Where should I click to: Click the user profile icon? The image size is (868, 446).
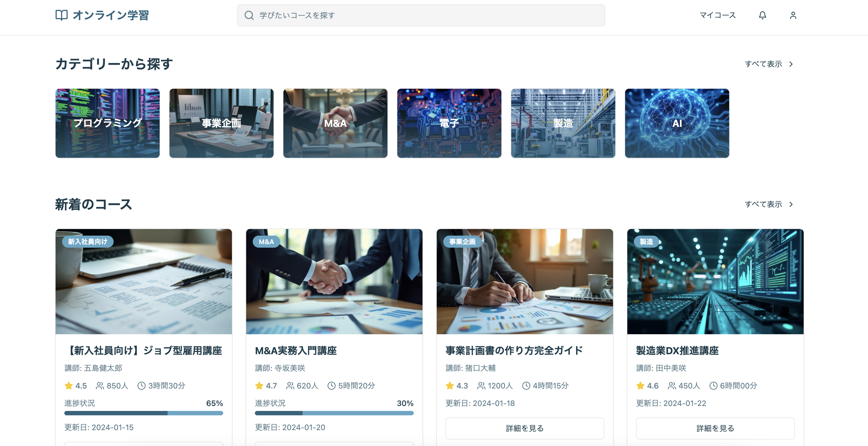pyautogui.click(x=793, y=15)
